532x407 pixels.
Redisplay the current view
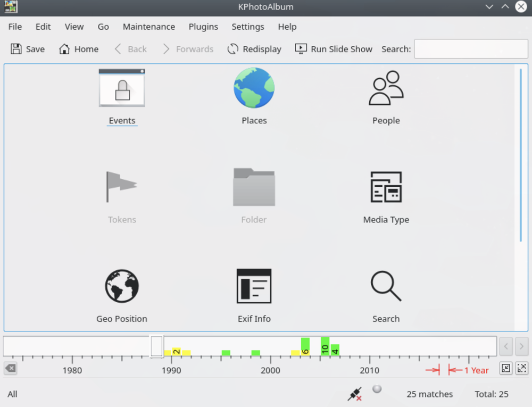point(254,49)
